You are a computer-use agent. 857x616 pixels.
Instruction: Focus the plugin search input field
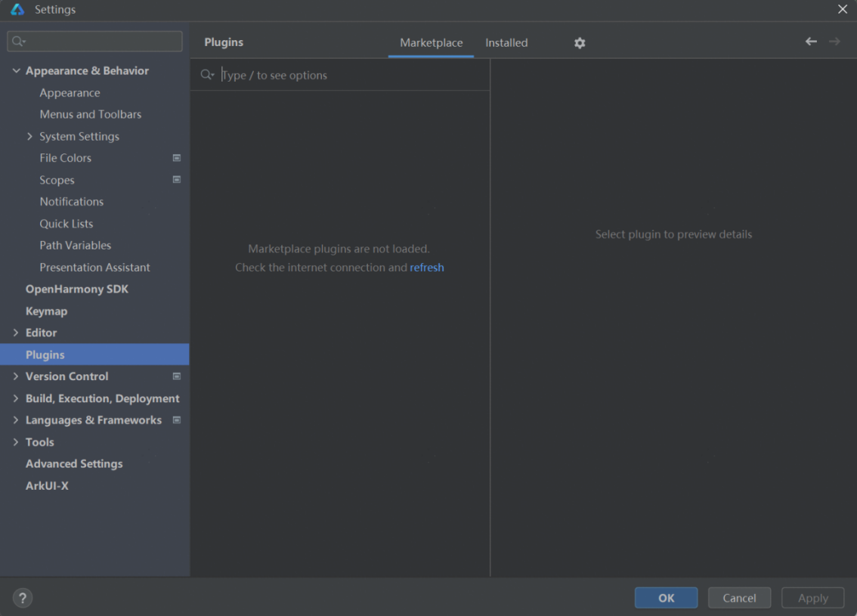pos(348,76)
